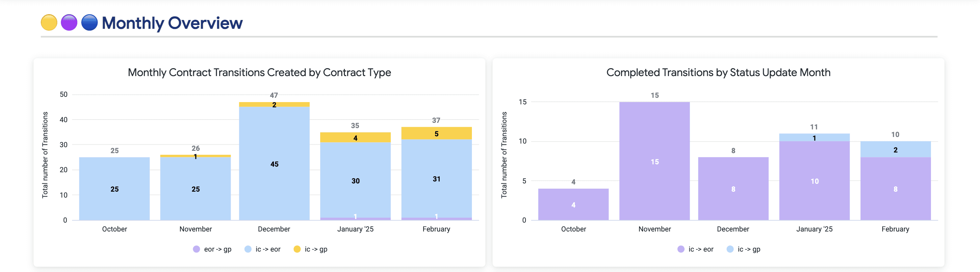
Task: Click the blue circle icon in header
Action: 90,22
